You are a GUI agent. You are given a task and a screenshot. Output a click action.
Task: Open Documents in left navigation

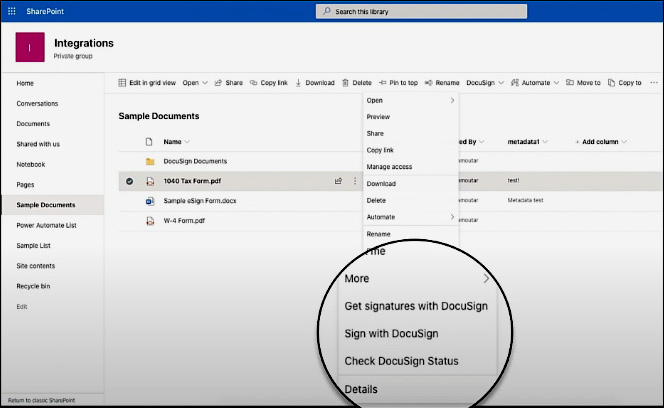coord(33,124)
